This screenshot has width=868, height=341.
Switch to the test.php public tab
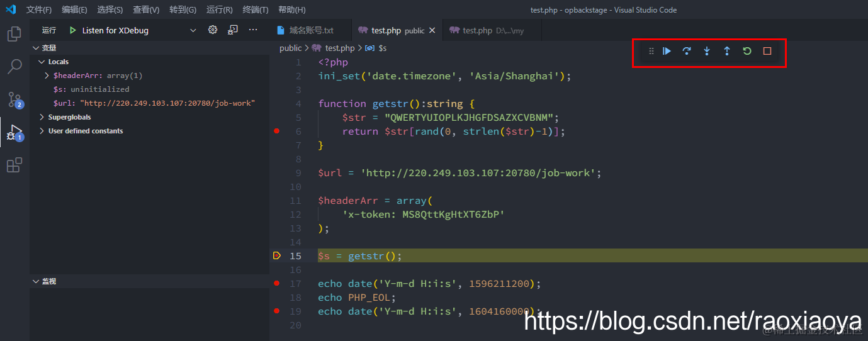tap(397, 30)
